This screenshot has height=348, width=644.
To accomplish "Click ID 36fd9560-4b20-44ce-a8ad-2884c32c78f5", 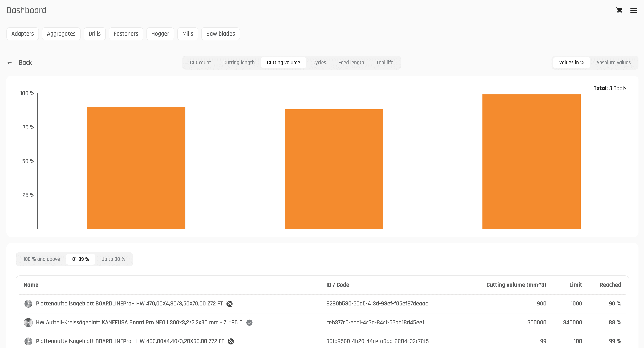I will (x=378, y=341).
